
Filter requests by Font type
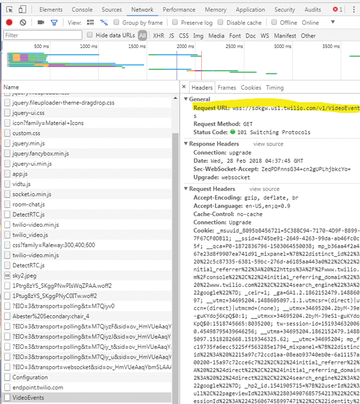235,35
